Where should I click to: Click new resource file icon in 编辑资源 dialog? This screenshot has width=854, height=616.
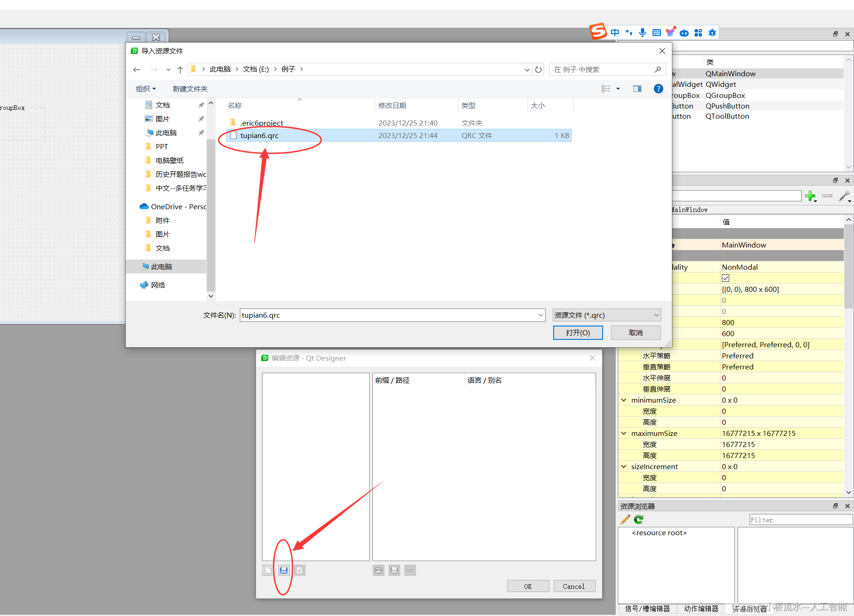[268, 570]
